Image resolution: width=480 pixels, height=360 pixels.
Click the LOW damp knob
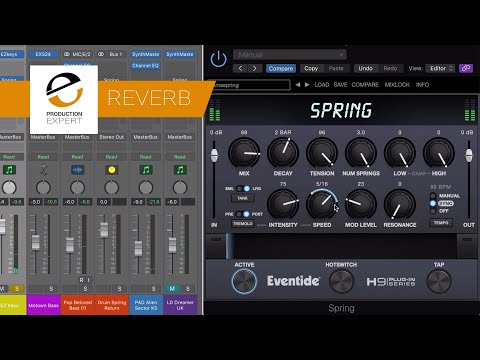point(400,153)
